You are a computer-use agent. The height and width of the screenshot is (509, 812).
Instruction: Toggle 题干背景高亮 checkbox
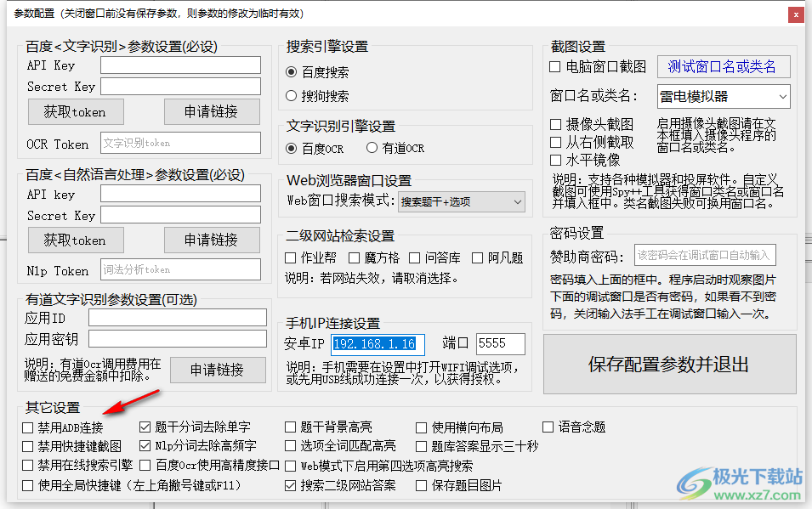point(291,427)
